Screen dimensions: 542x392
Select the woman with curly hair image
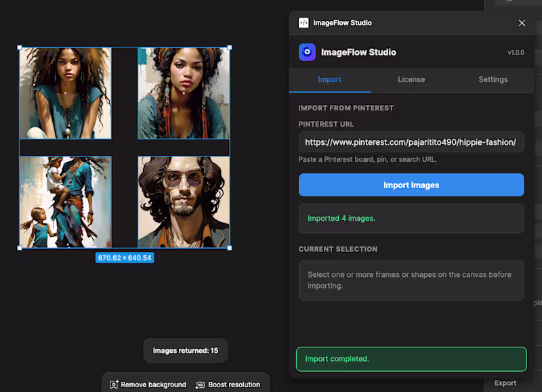click(x=65, y=93)
